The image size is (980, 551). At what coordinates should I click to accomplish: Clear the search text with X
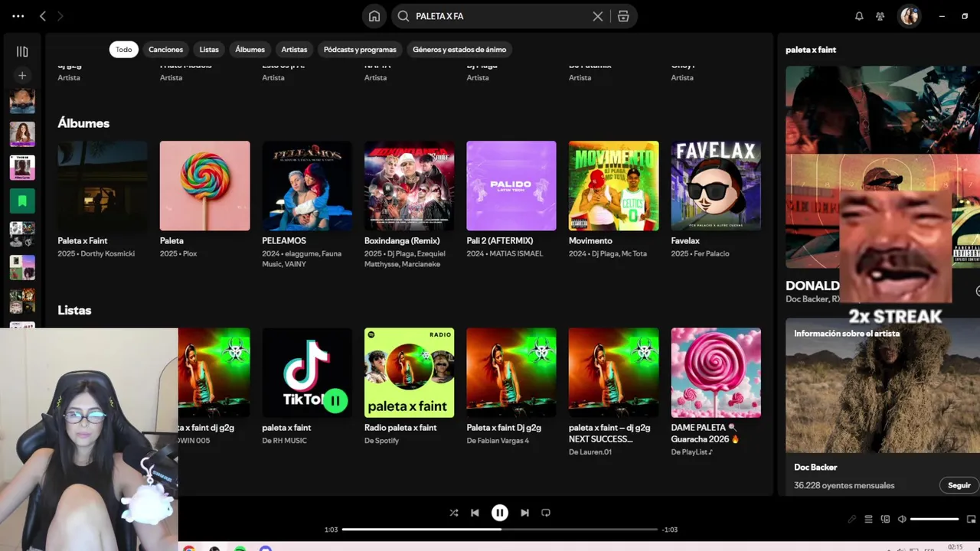(598, 16)
